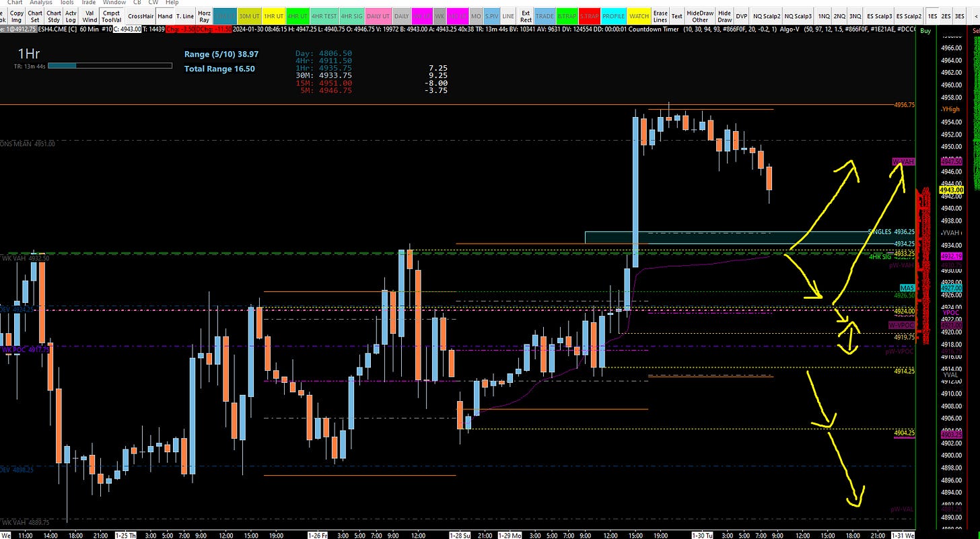Click the grey DAILY button

point(402,16)
